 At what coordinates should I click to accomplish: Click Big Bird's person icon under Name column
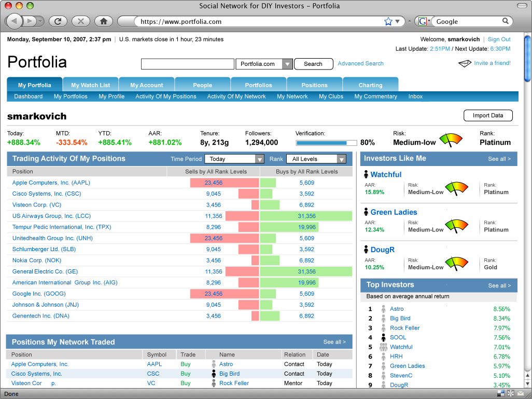click(213, 374)
